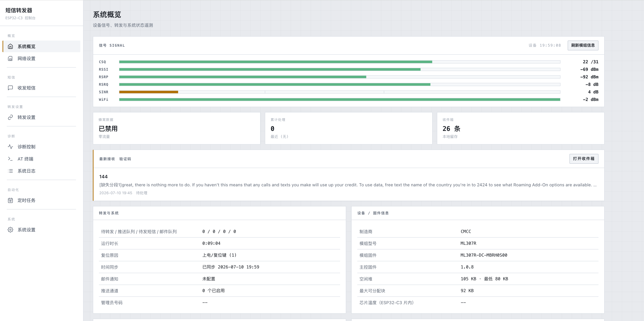This screenshot has height=321, width=644.
Task: Click the WiFi signal bar
Action: click(x=340, y=99)
